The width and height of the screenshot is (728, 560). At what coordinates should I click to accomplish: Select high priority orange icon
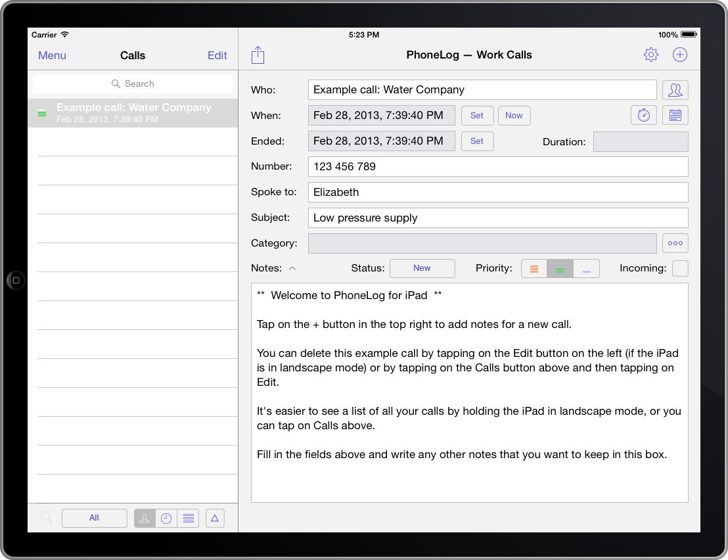click(x=534, y=269)
